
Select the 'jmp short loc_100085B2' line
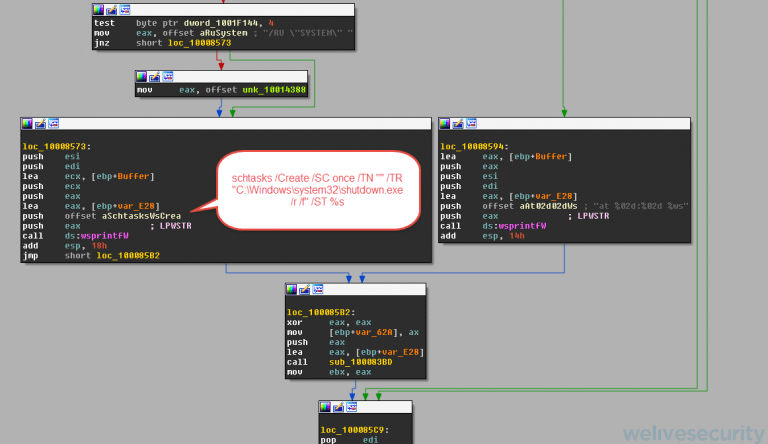91,256
